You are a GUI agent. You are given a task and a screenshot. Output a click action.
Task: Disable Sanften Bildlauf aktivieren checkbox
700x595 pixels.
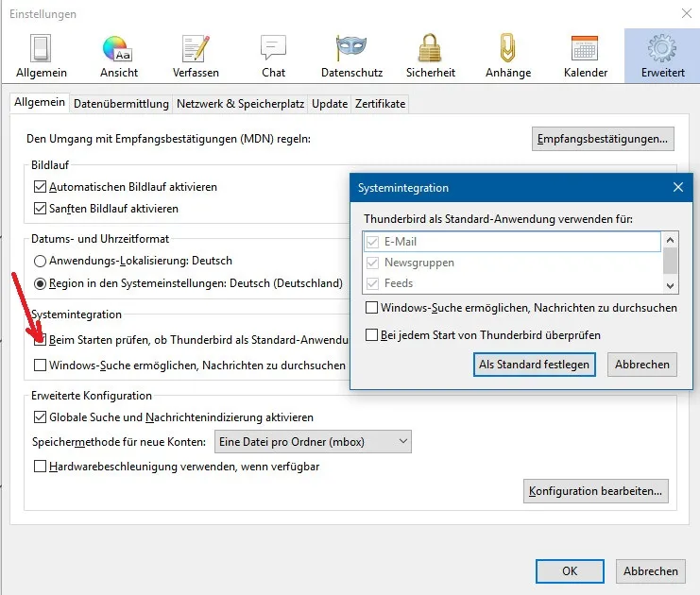pyautogui.click(x=41, y=209)
